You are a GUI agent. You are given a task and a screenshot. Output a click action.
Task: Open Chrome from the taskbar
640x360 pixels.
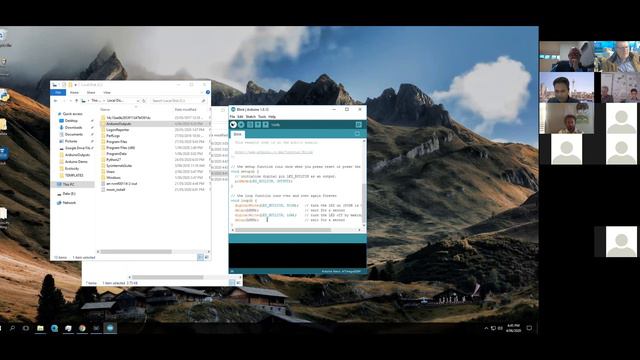point(82,328)
